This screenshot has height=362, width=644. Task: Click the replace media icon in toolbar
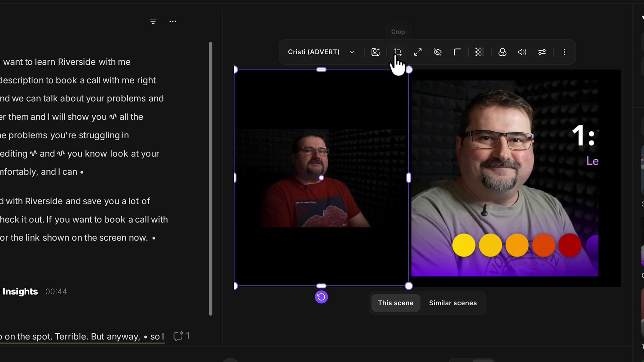375,52
